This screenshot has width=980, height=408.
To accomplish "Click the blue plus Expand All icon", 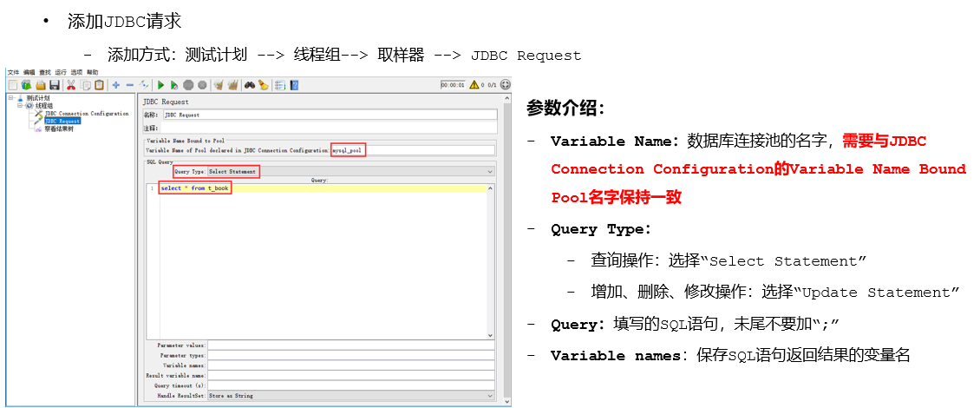I will point(115,85).
